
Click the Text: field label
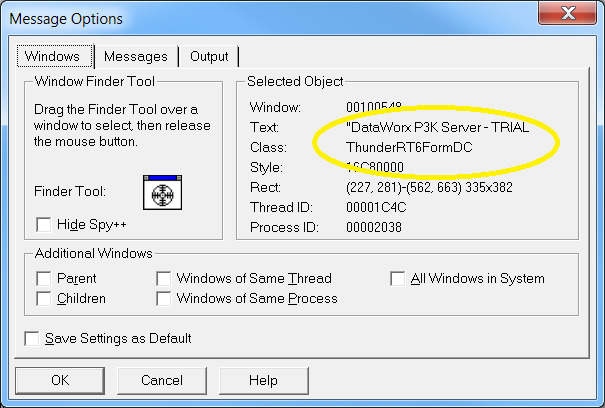tap(264, 127)
